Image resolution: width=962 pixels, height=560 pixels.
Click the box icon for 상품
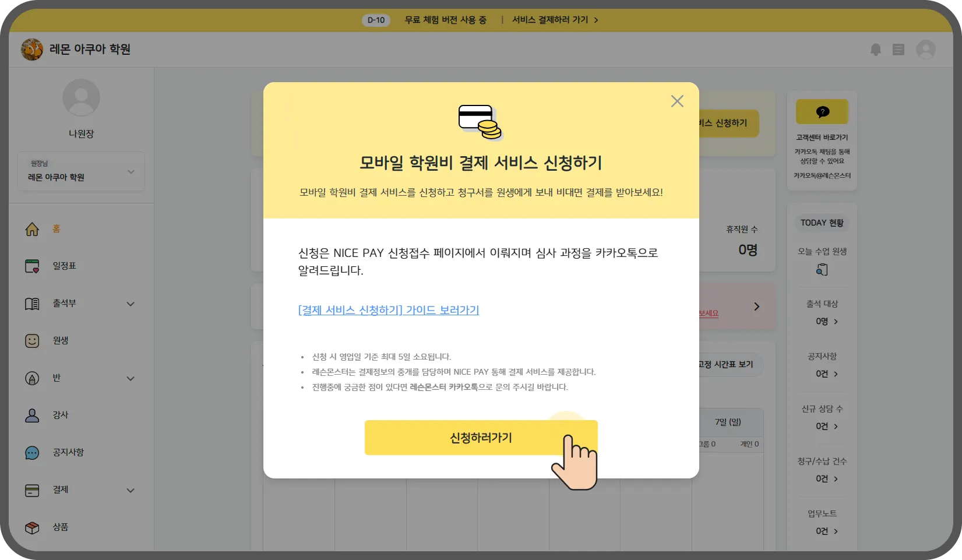click(32, 527)
